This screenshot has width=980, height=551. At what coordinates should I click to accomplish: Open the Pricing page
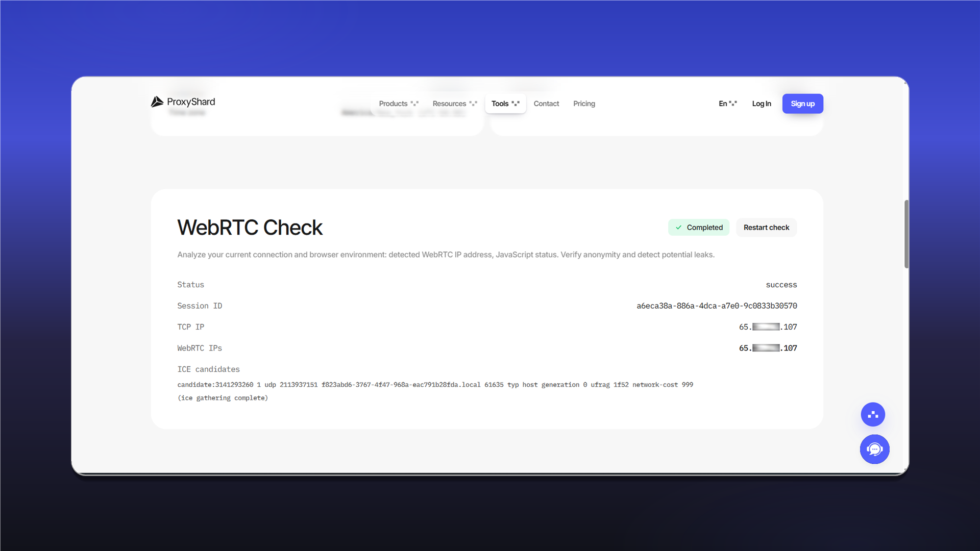click(x=584, y=104)
